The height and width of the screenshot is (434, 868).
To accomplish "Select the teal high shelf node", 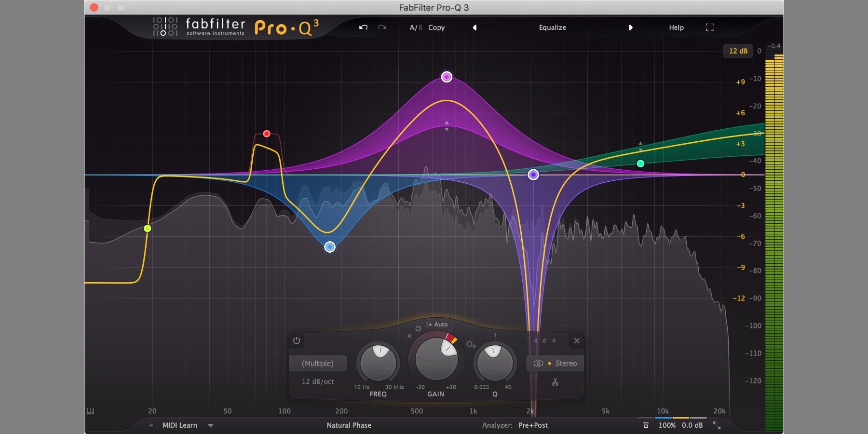I will 640,163.
